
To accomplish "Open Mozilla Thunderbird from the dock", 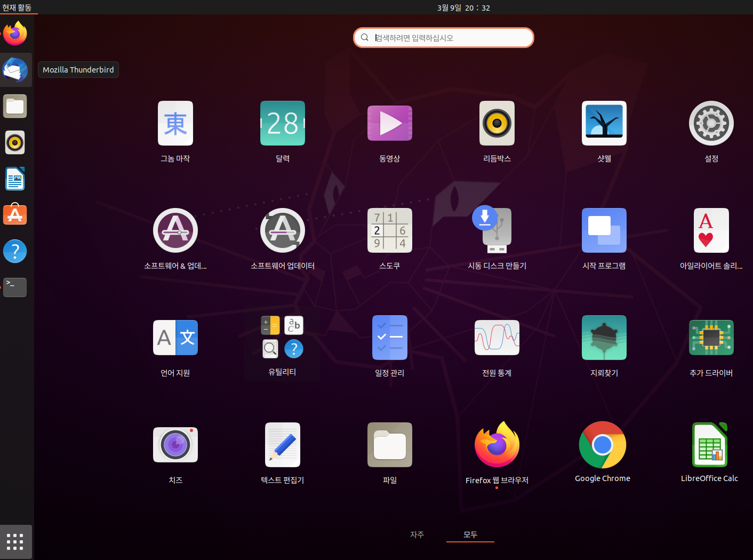I will click(x=15, y=70).
